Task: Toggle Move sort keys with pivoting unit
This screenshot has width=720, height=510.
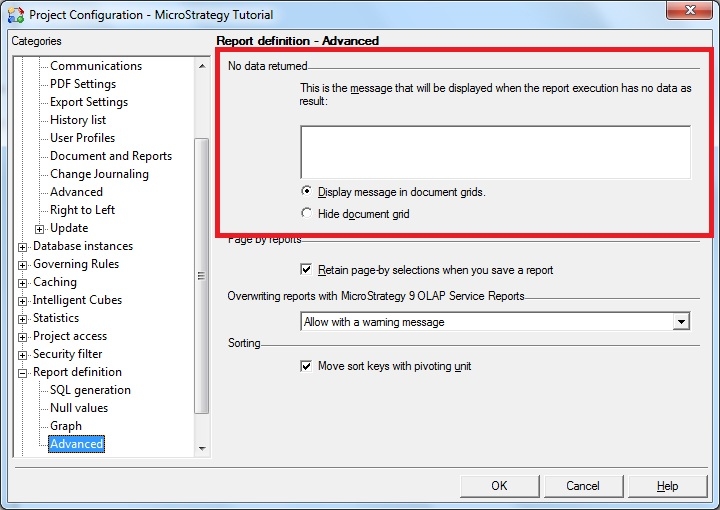Action: click(x=306, y=366)
